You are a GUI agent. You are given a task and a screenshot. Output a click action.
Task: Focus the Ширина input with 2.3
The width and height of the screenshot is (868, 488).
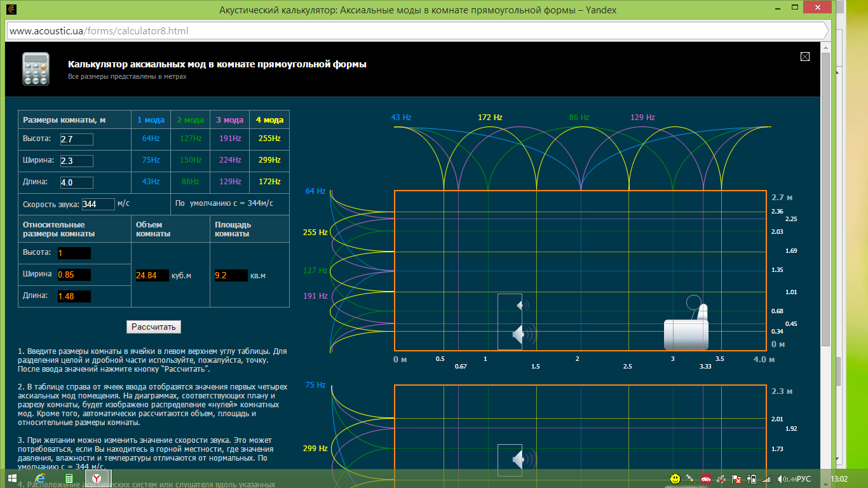click(x=77, y=161)
